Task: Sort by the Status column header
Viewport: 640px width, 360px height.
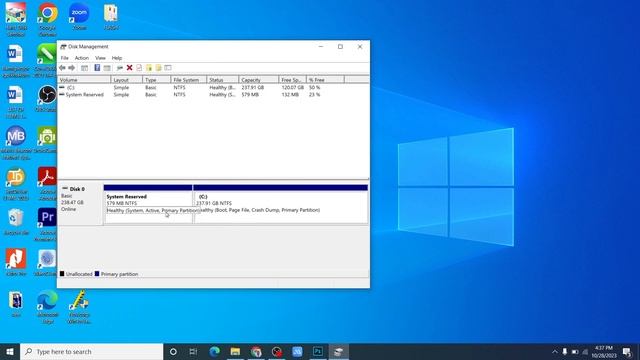Action: [222, 80]
